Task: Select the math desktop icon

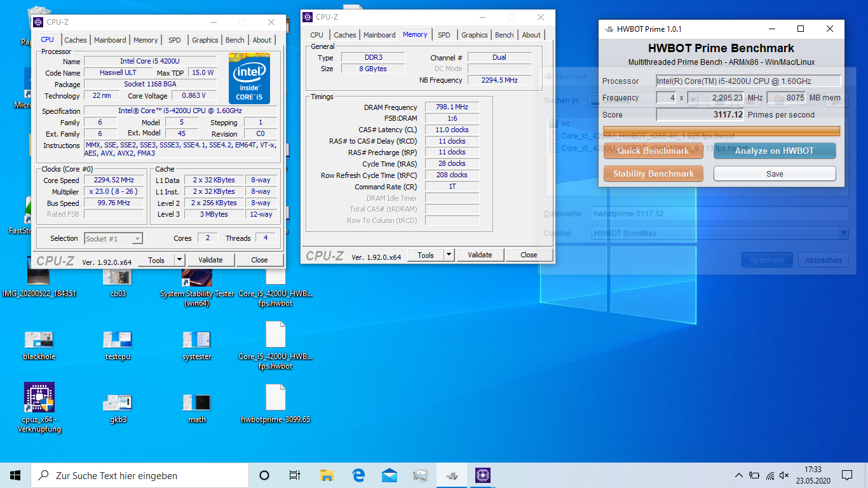Action: pos(196,408)
